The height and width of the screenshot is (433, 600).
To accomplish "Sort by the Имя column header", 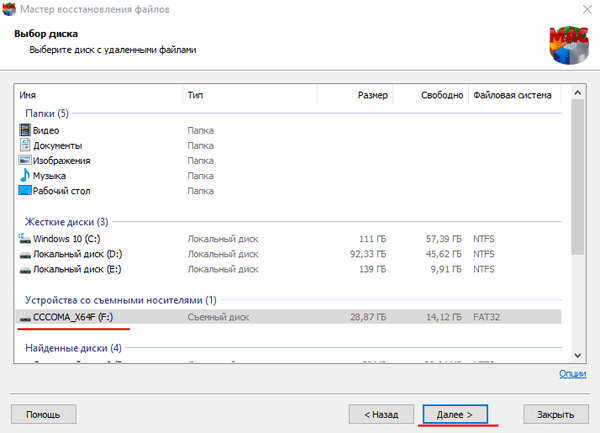I will (x=99, y=95).
